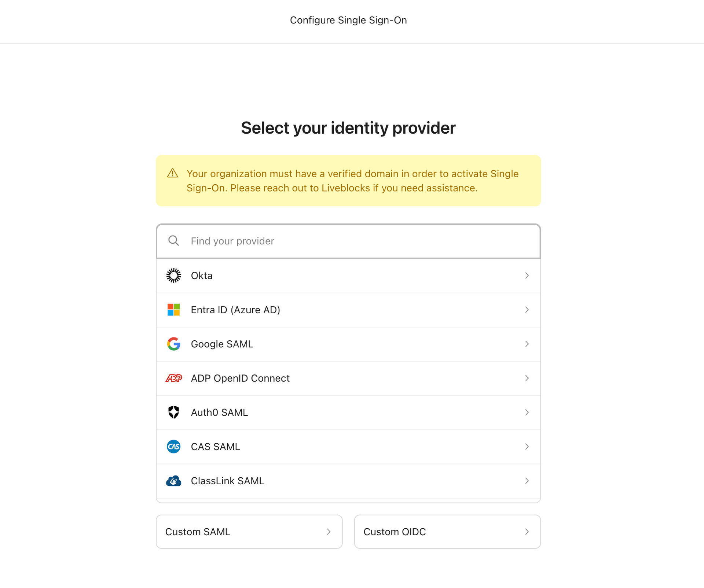The width and height of the screenshot is (704, 588).
Task: Click the Google logo next to Google SAML
Action: (173, 344)
